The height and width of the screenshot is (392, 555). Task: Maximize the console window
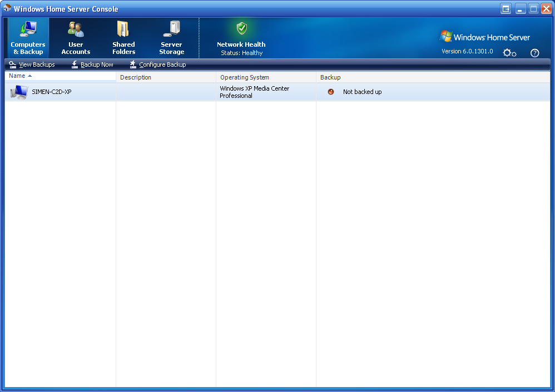533,9
